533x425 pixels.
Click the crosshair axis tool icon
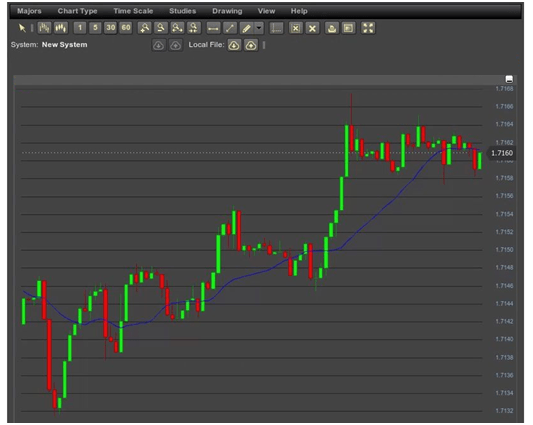276,28
